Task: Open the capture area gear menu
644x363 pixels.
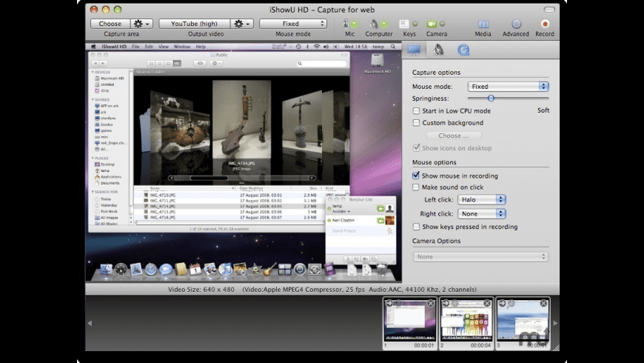Action: coord(140,24)
